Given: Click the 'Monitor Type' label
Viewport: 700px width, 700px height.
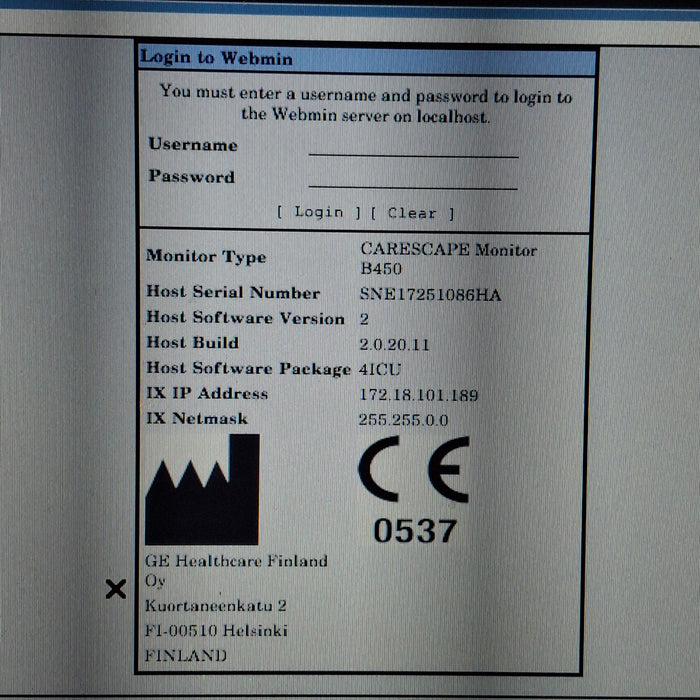Looking at the screenshot, I should [206, 257].
